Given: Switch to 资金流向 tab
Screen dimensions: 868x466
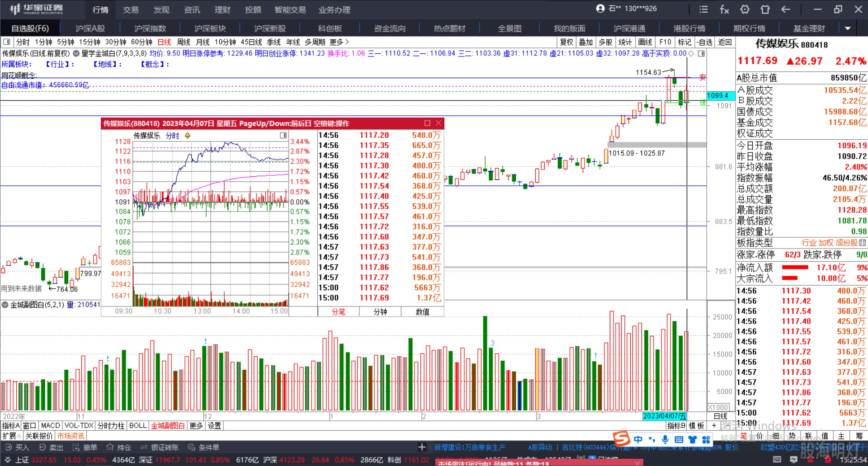Looking at the screenshot, I should (x=390, y=28).
